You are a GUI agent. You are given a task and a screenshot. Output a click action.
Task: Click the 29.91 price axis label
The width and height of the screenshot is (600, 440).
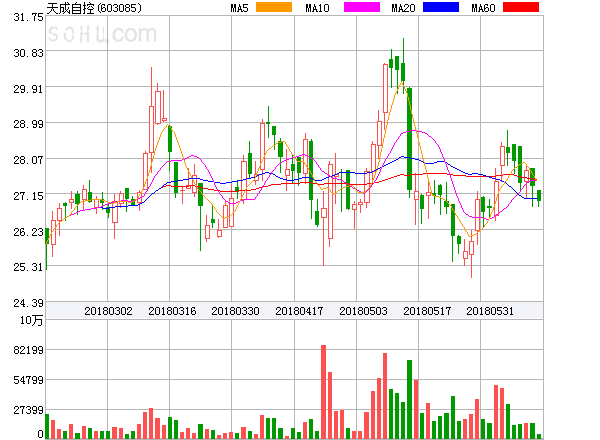[x=28, y=89]
